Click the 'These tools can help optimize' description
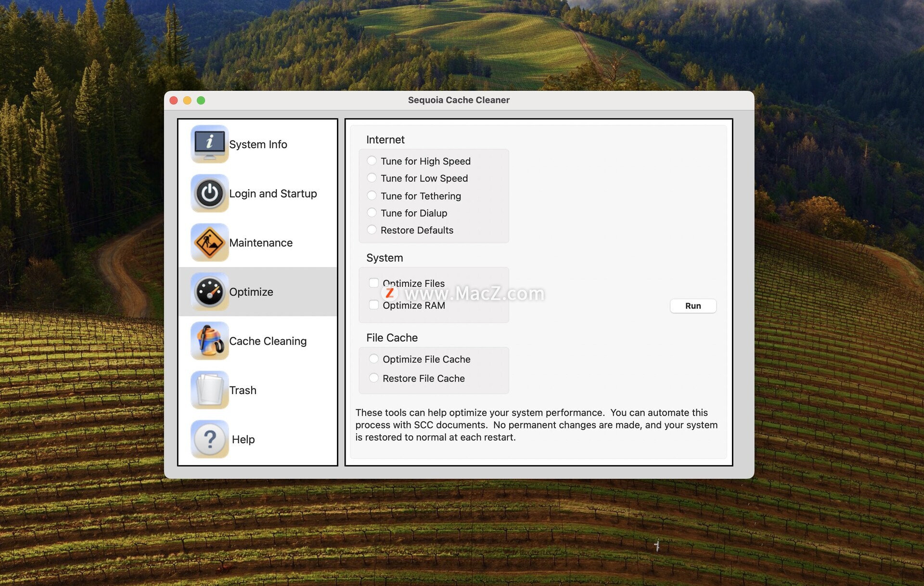The image size is (924, 586). [x=536, y=425]
